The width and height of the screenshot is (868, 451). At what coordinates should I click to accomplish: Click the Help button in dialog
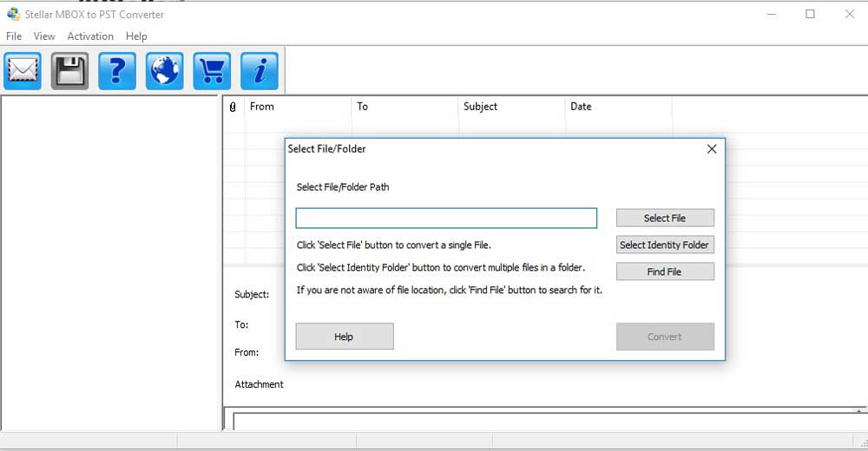pos(345,337)
